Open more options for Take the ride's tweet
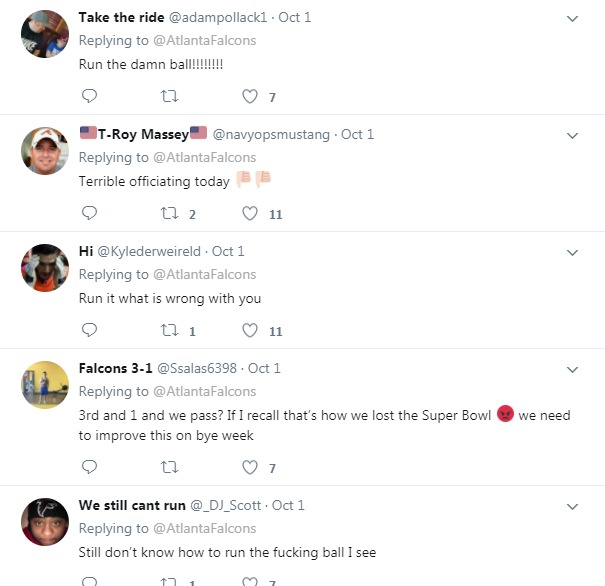Screen dimensions: 605x586 (x=572, y=19)
